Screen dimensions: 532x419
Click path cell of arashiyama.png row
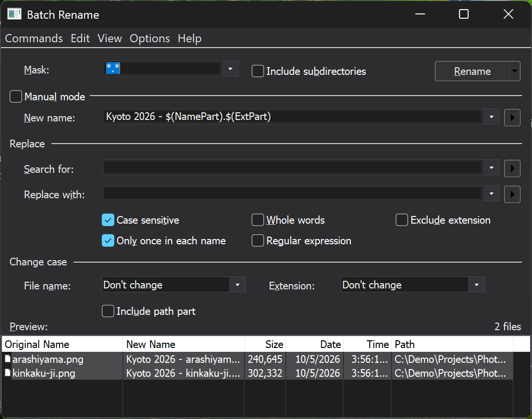point(452,359)
